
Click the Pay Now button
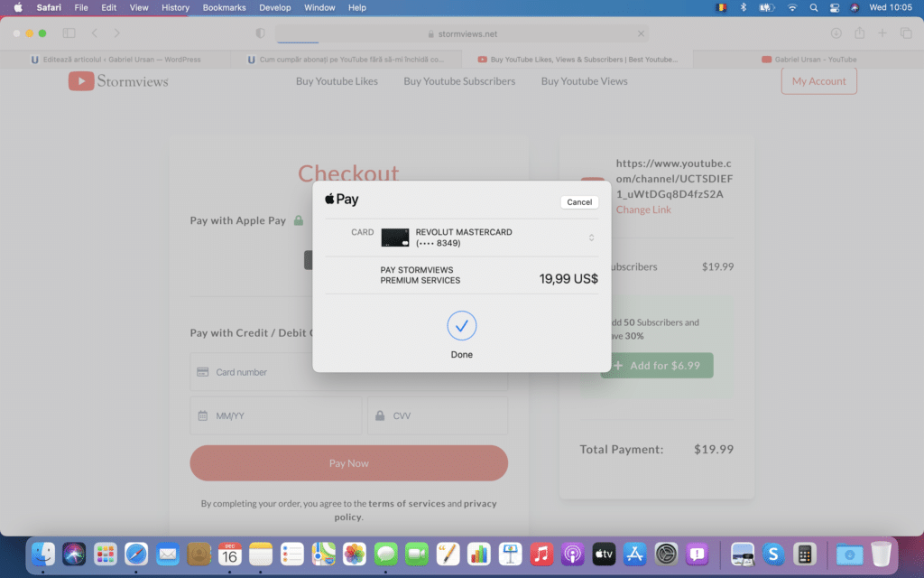click(349, 463)
